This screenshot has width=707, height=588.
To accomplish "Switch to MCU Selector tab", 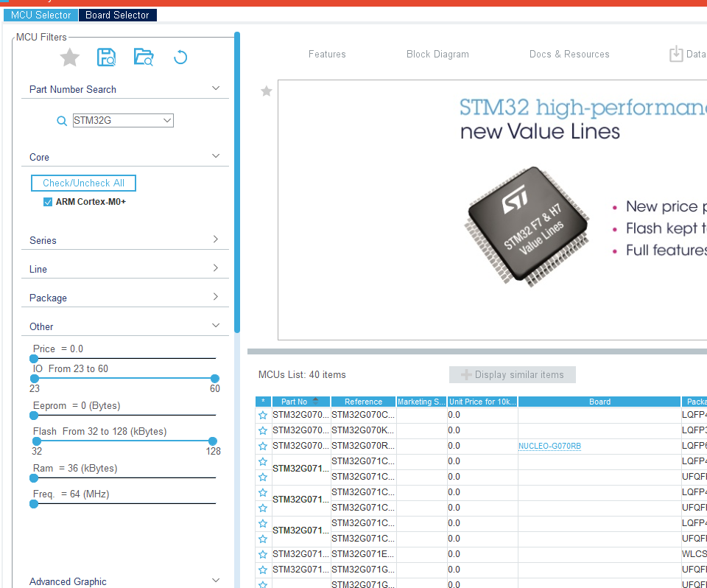I will click(41, 15).
